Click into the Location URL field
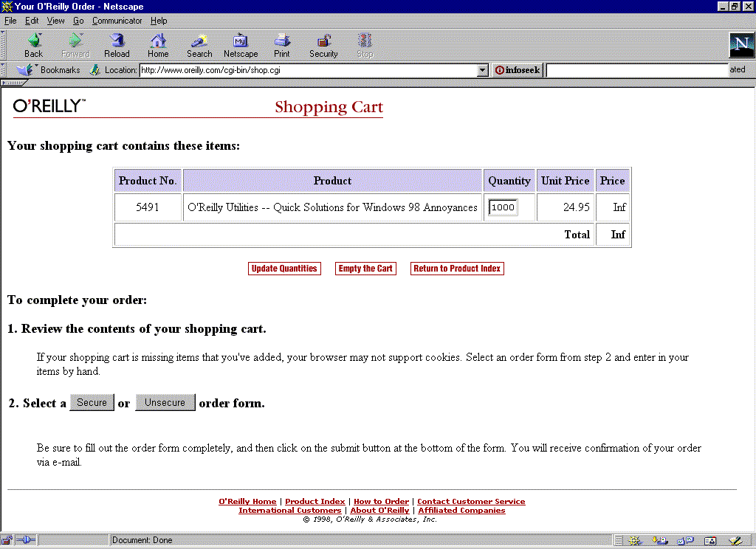The image size is (756, 549). click(308, 70)
